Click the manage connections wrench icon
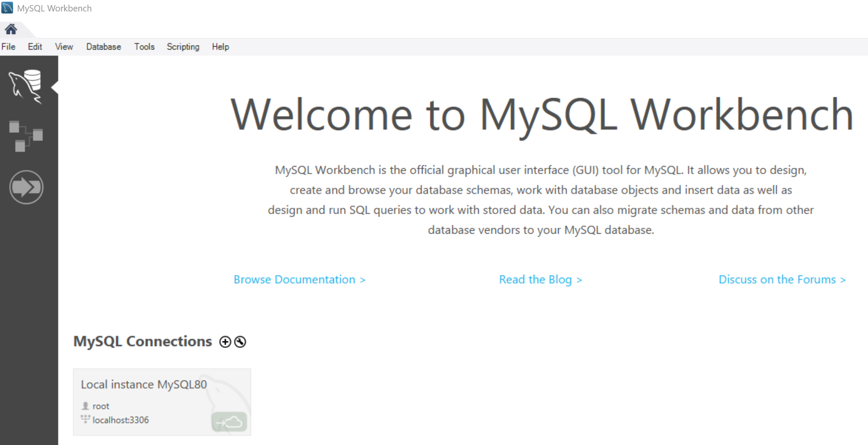The image size is (868, 445). (x=240, y=342)
